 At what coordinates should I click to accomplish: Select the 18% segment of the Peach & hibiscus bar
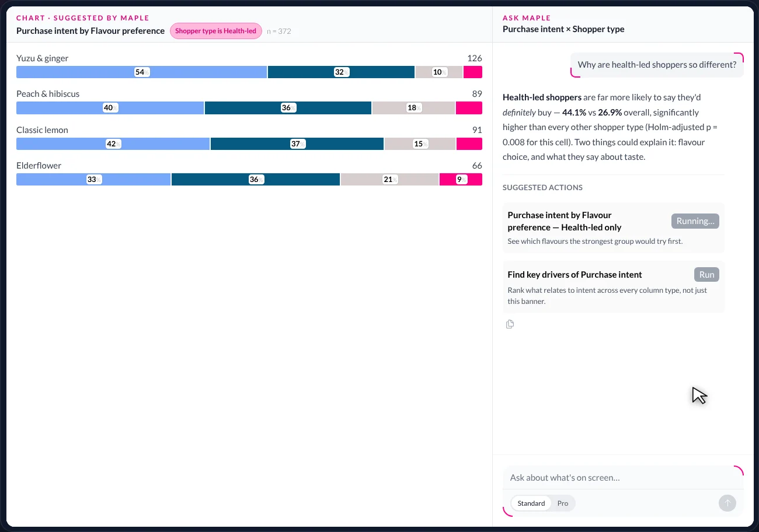point(413,108)
